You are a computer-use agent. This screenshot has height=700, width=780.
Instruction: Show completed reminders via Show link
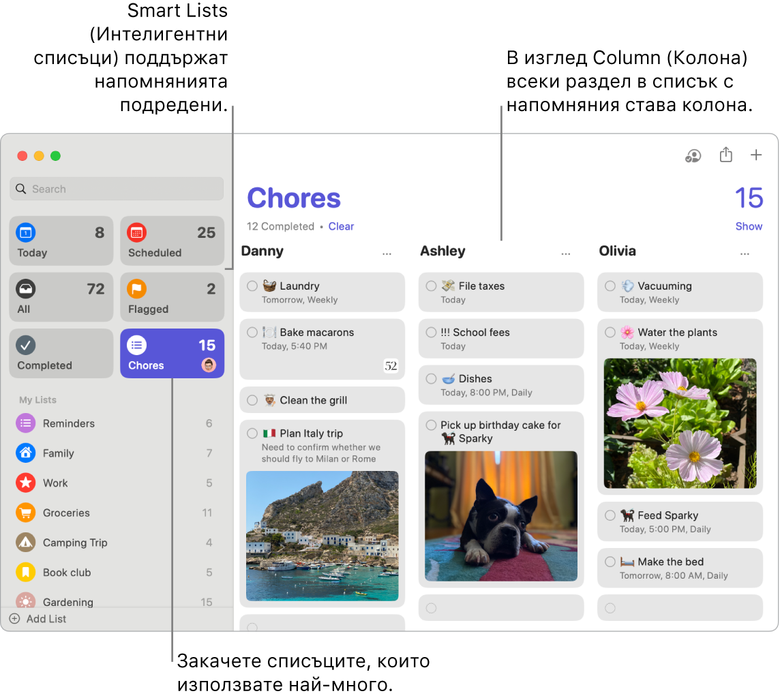pos(749,226)
